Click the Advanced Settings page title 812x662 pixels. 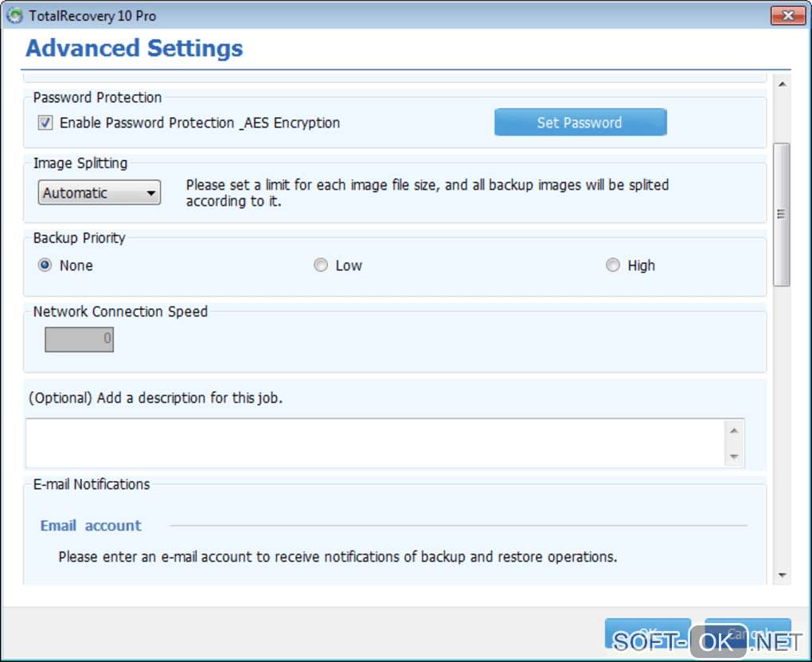pyautogui.click(x=134, y=48)
